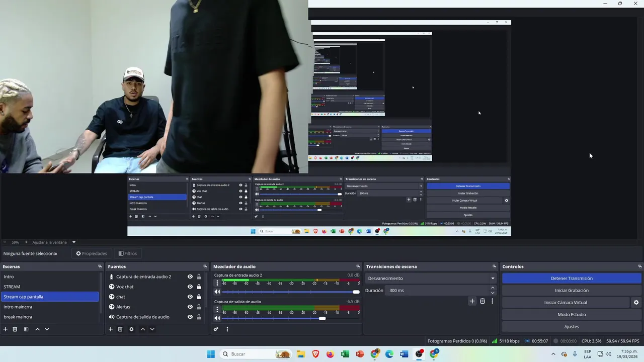This screenshot has width=644, height=362.
Task: Unlock the Voz chat source
Action: click(199, 287)
